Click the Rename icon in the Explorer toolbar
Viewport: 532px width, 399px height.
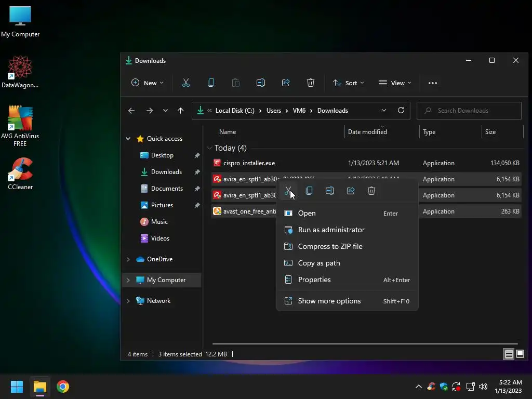point(261,83)
